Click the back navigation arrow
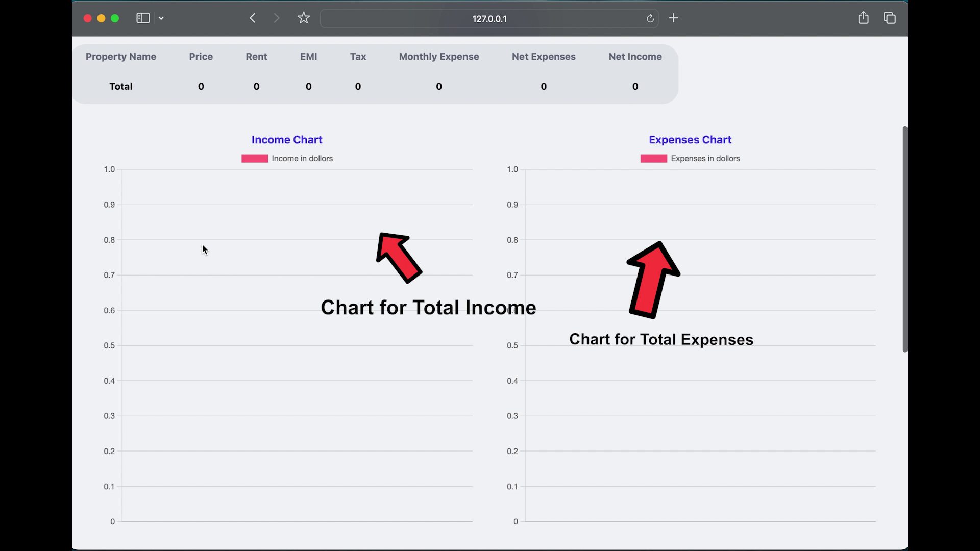The image size is (980, 551). tap(252, 18)
